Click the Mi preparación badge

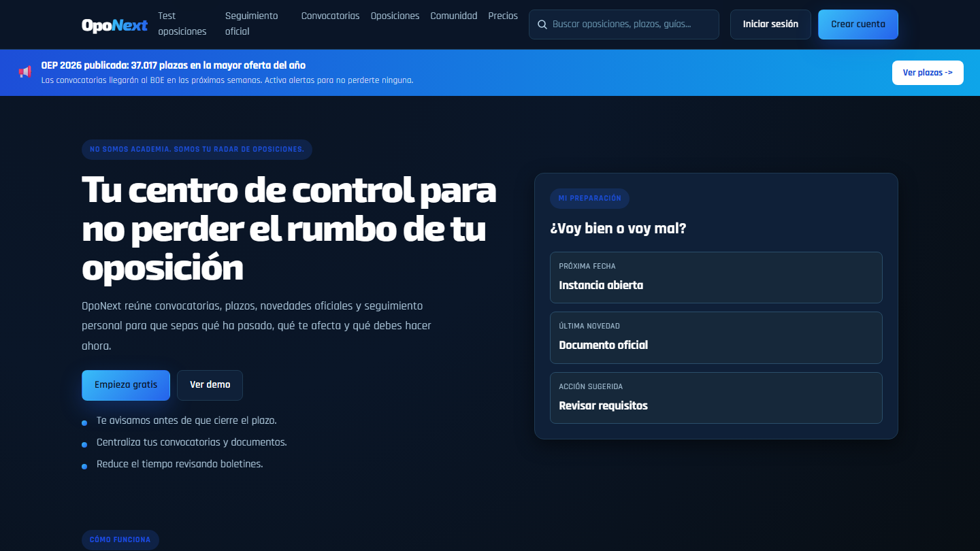[x=589, y=199]
